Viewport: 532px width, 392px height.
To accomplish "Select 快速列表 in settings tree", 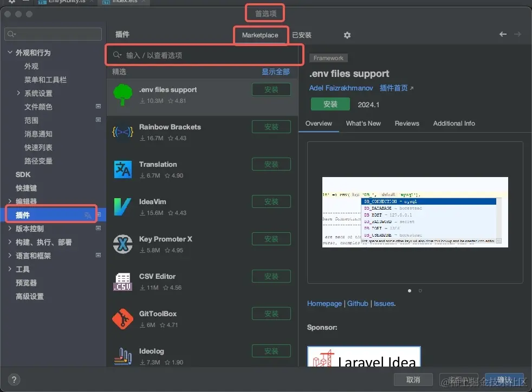I will [38, 147].
